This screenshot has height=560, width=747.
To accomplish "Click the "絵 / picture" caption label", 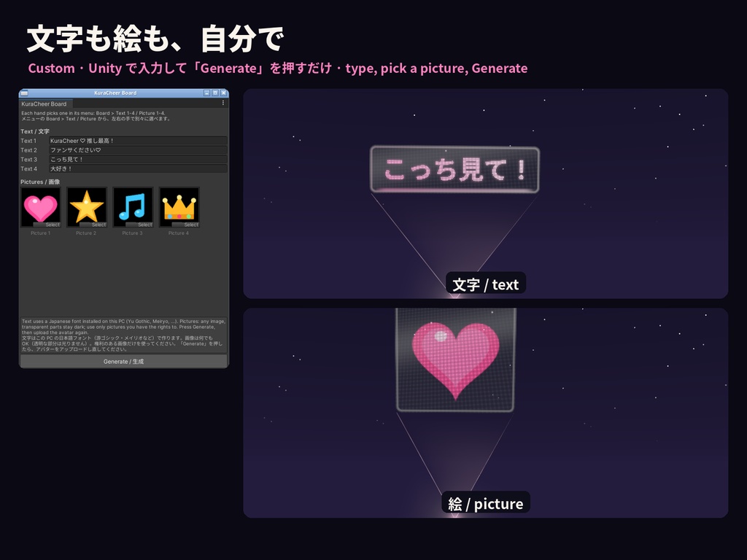I will (485, 503).
